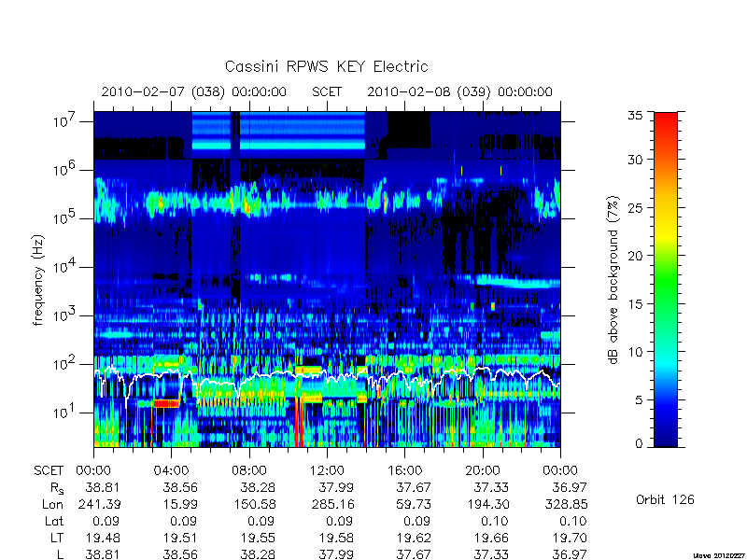Click the colorbar value 15
This screenshot has height=560, width=747.
(635, 303)
